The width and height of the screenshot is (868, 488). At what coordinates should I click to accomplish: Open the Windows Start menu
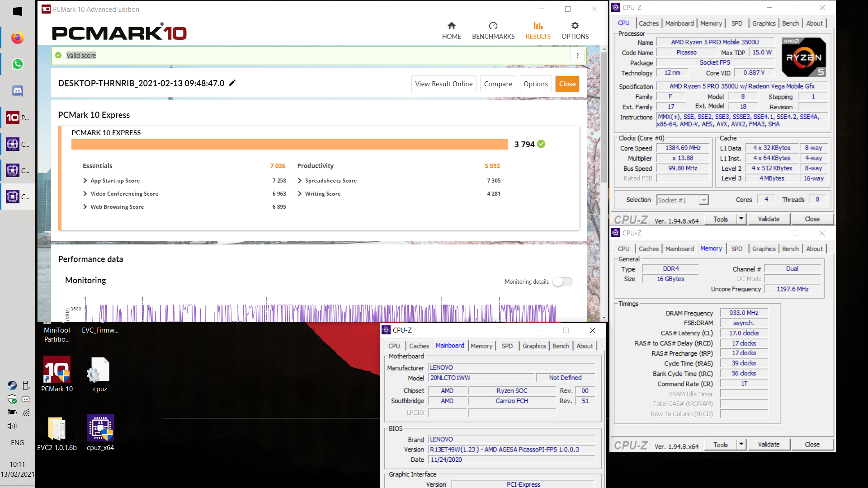18,11
